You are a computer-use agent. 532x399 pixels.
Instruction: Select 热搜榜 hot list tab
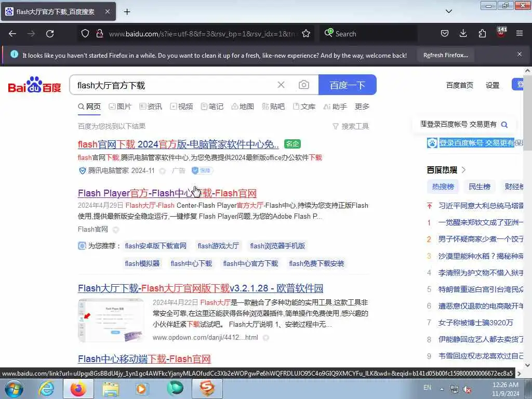[443, 187]
